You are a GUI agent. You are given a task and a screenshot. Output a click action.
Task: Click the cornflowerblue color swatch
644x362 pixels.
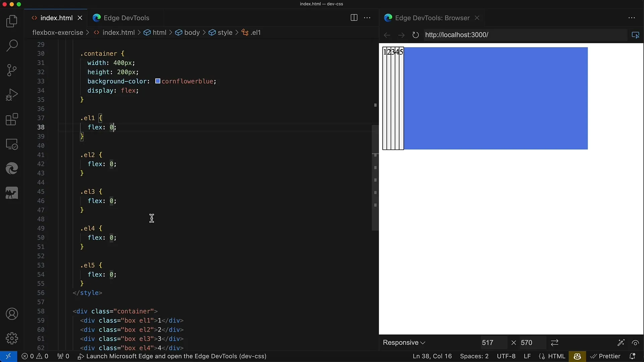(158, 81)
